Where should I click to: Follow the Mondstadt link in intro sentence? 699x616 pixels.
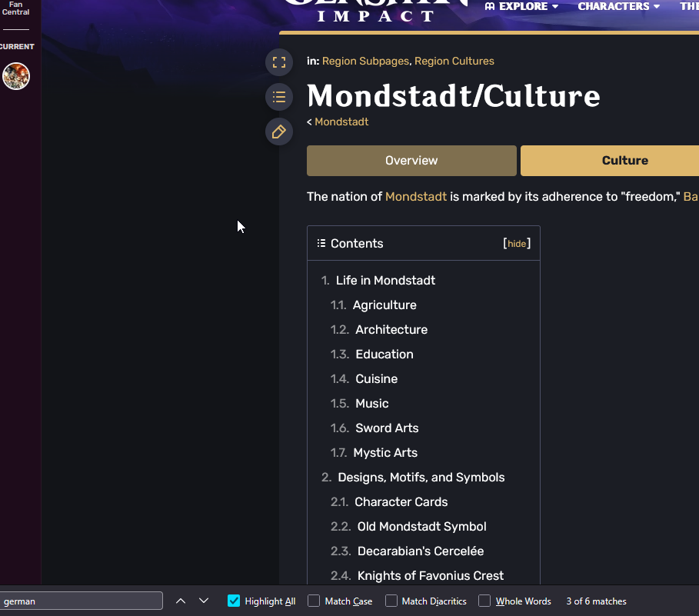pos(416,197)
